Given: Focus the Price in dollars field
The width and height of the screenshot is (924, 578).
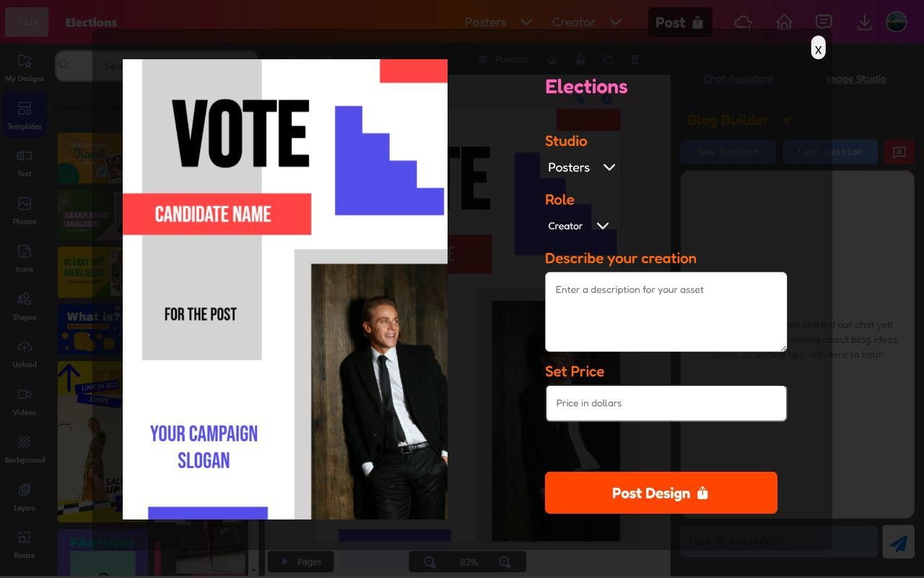Looking at the screenshot, I should 666,403.
